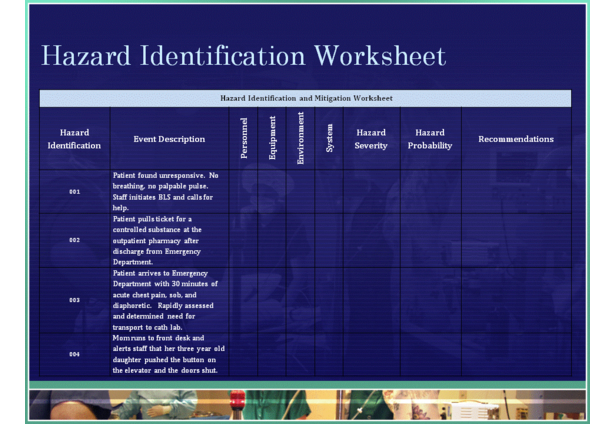Click the hospital photo strip below the table
Screen dimensions: 615x424
(308, 405)
